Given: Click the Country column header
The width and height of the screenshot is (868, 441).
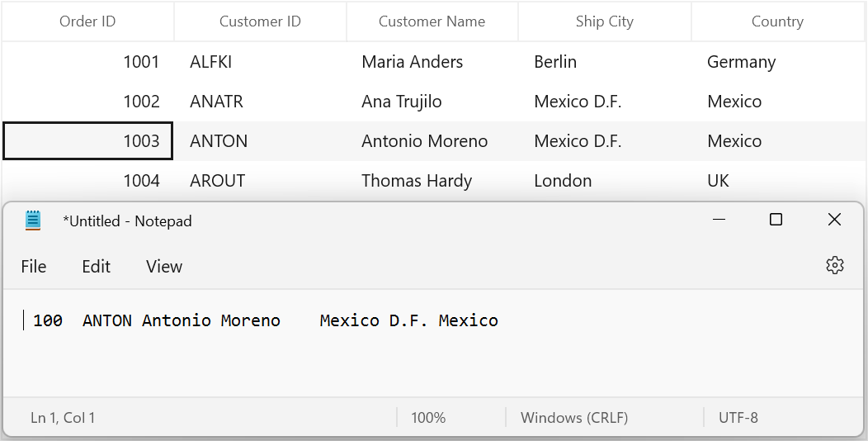Looking at the screenshot, I should click(x=777, y=21).
